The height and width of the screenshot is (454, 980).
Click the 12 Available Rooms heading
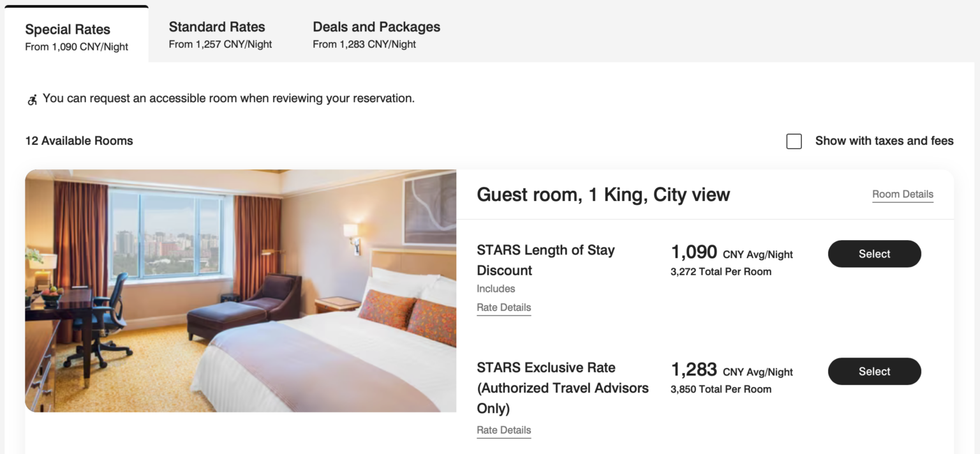pyautogui.click(x=79, y=140)
